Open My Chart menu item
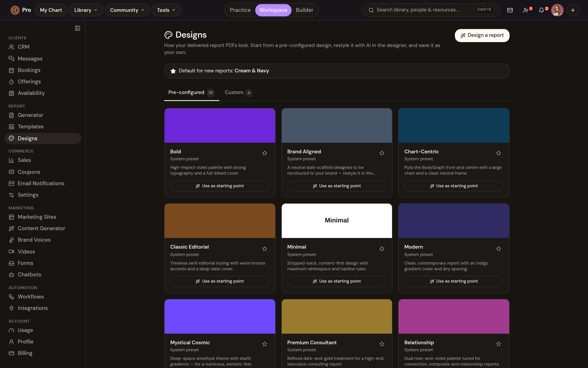This screenshot has width=588, height=368. tap(51, 10)
